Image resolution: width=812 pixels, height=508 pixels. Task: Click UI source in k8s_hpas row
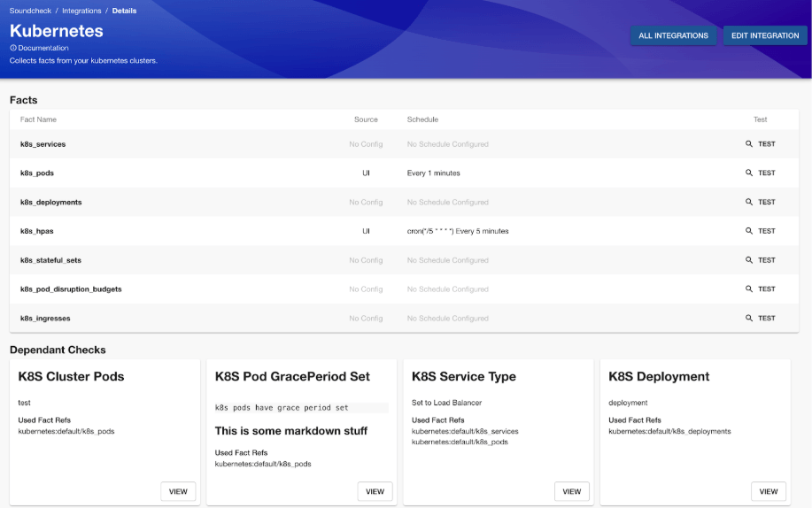[366, 231]
